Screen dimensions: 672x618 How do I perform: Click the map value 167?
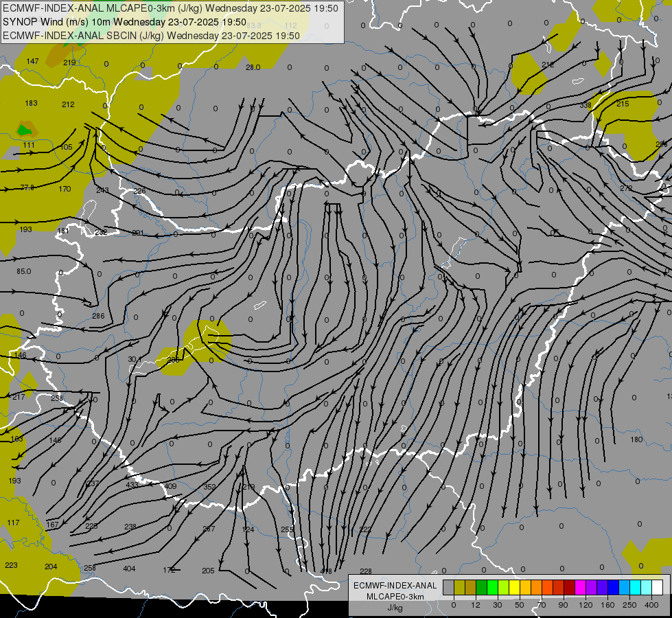pos(52,525)
